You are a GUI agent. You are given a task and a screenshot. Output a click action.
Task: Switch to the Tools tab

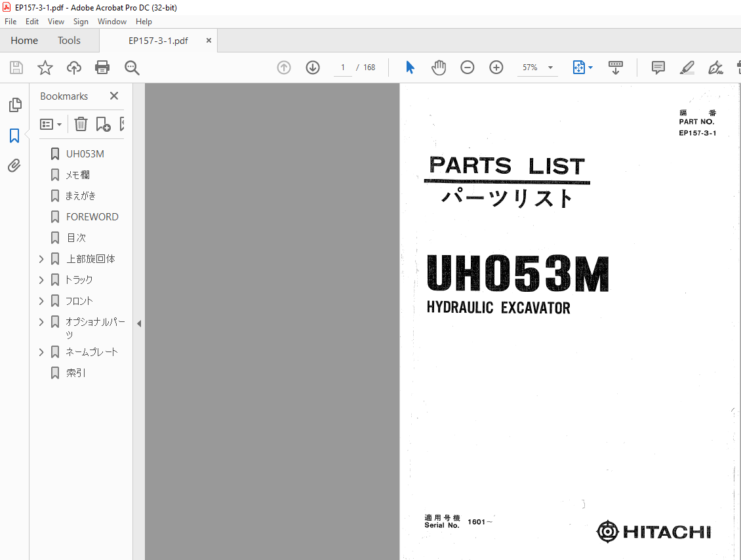pos(69,41)
